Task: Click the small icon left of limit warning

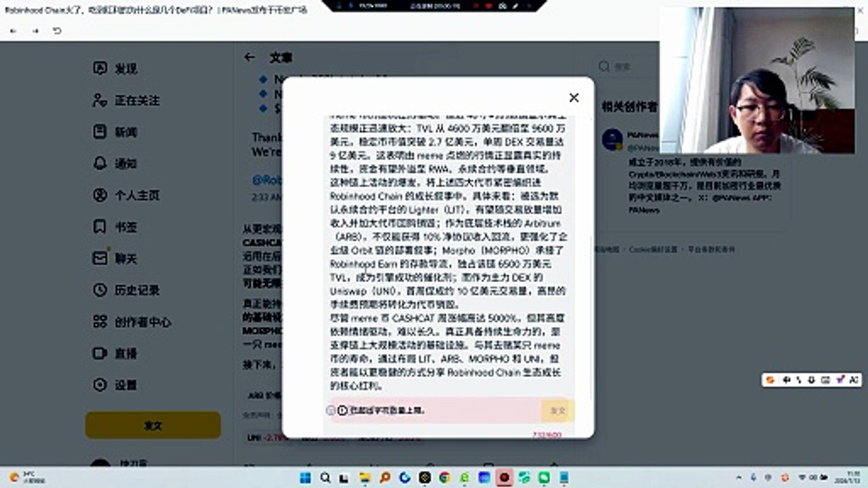Action: 330,410
